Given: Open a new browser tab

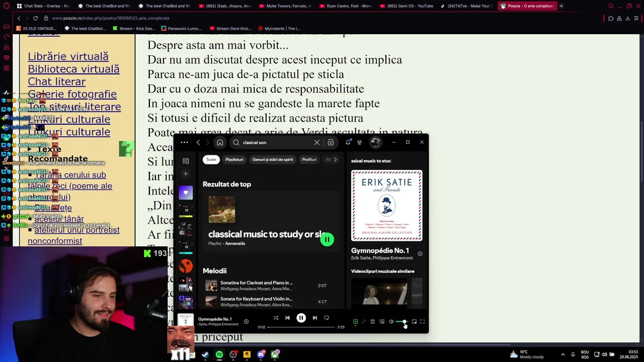Looking at the screenshot, I should pos(561,6).
